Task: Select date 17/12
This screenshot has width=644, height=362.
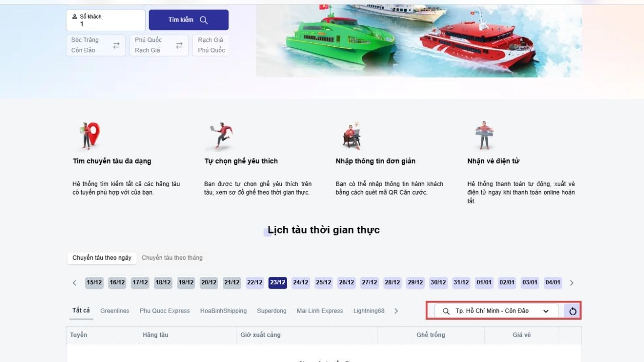Action: [x=140, y=282]
